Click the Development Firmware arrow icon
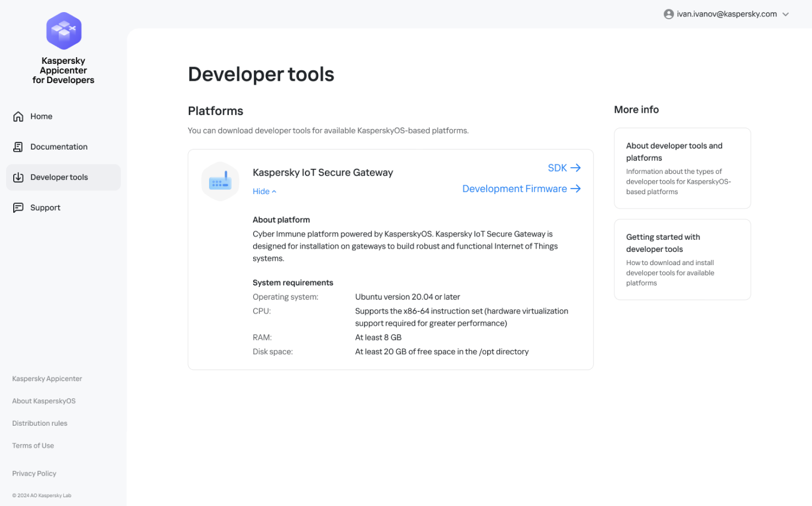Image resolution: width=812 pixels, height=506 pixels. [576, 189]
